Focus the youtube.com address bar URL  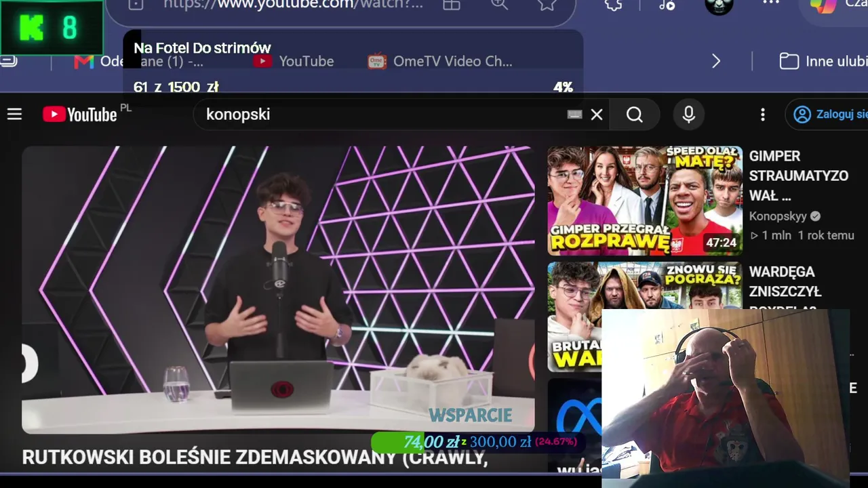pos(293,5)
